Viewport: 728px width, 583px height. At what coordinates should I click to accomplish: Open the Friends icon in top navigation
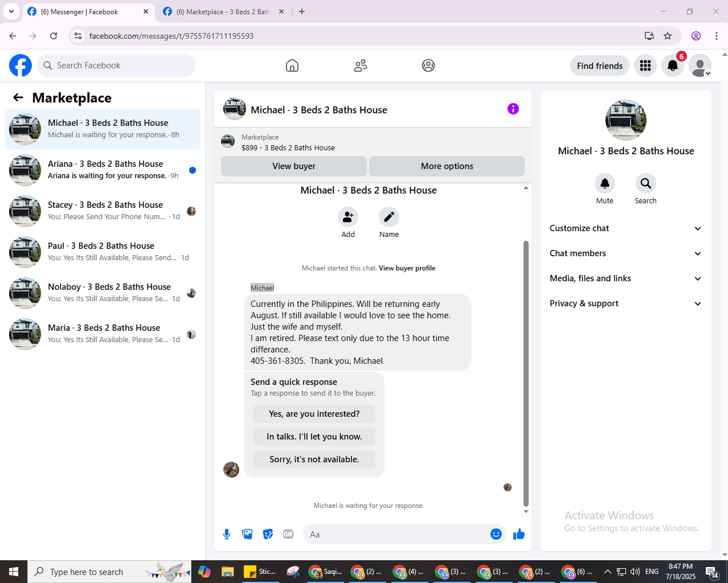click(x=361, y=65)
